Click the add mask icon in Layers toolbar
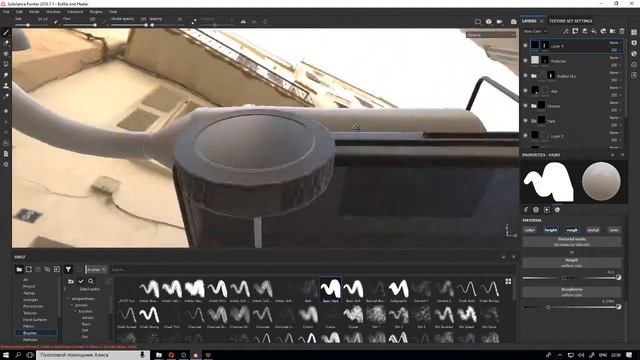This screenshot has height=360, width=640. click(x=575, y=31)
